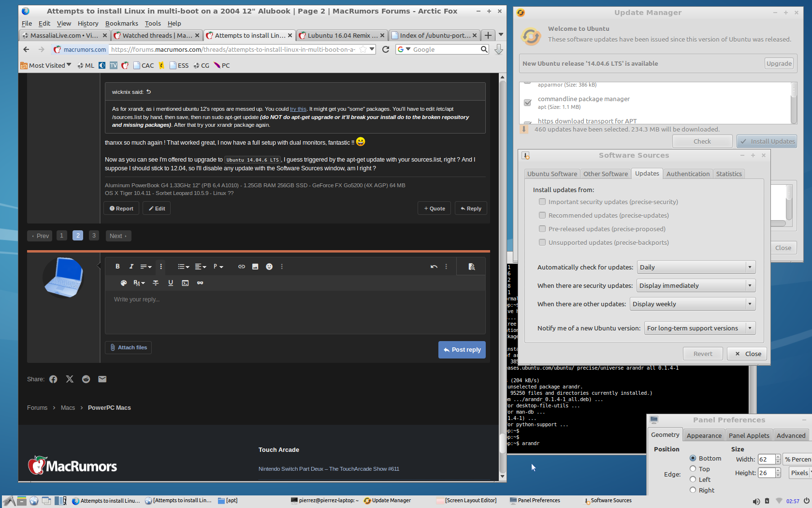The height and width of the screenshot is (508, 812).
Task: Bookmark this page with the star
Action: coord(362,49)
